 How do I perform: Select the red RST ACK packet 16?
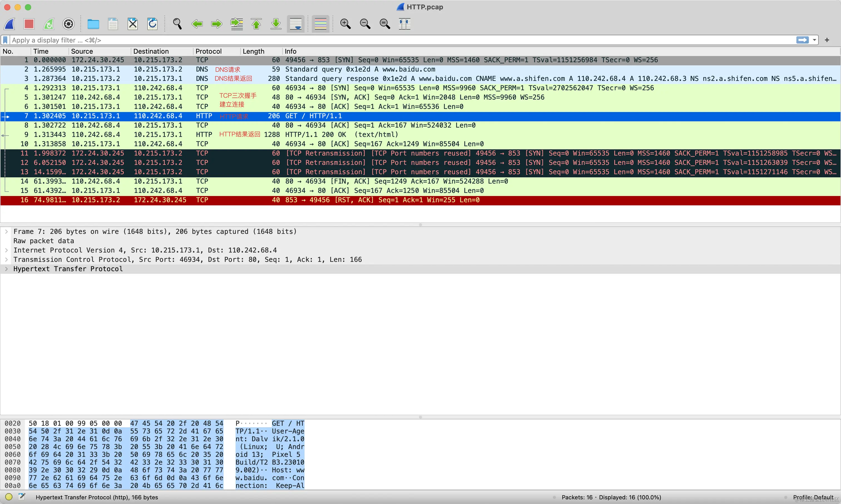tap(238, 200)
